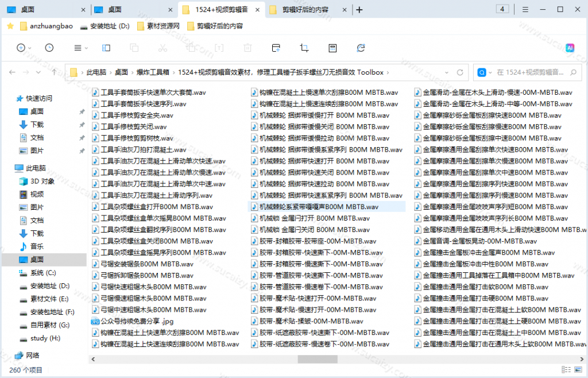Viewport: 588px width, 378px height.
Task: Open the hamburger menu in title bar
Action: (525, 10)
